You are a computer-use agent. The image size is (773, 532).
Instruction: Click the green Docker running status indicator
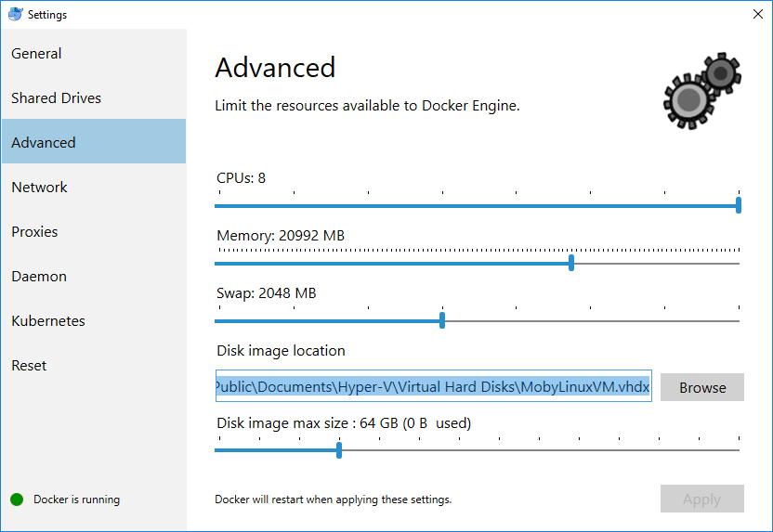coord(17,500)
